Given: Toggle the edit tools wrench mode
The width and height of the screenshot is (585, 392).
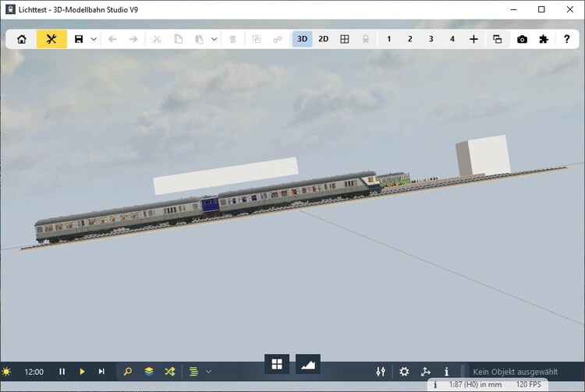Looking at the screenshot, I should click(51, 39).
